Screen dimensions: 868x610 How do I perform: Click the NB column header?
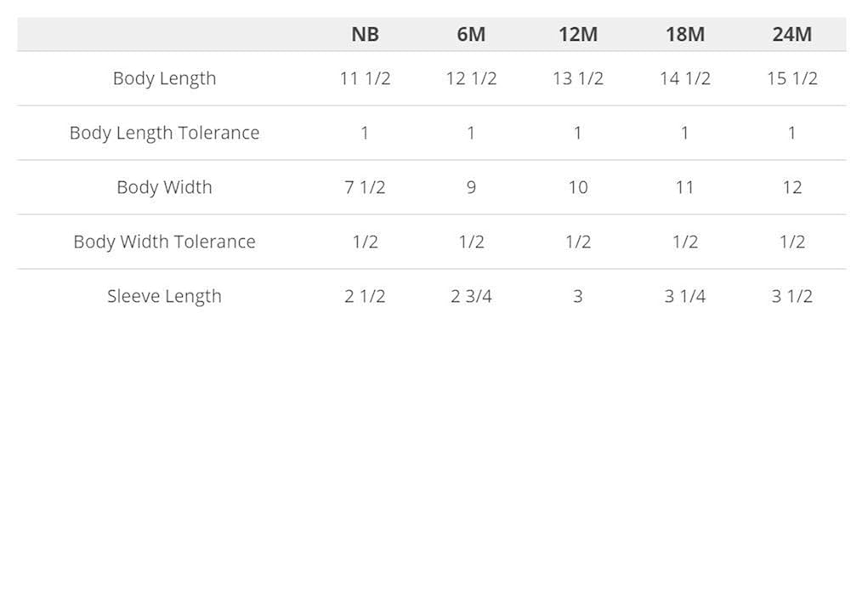pos(365,35)
